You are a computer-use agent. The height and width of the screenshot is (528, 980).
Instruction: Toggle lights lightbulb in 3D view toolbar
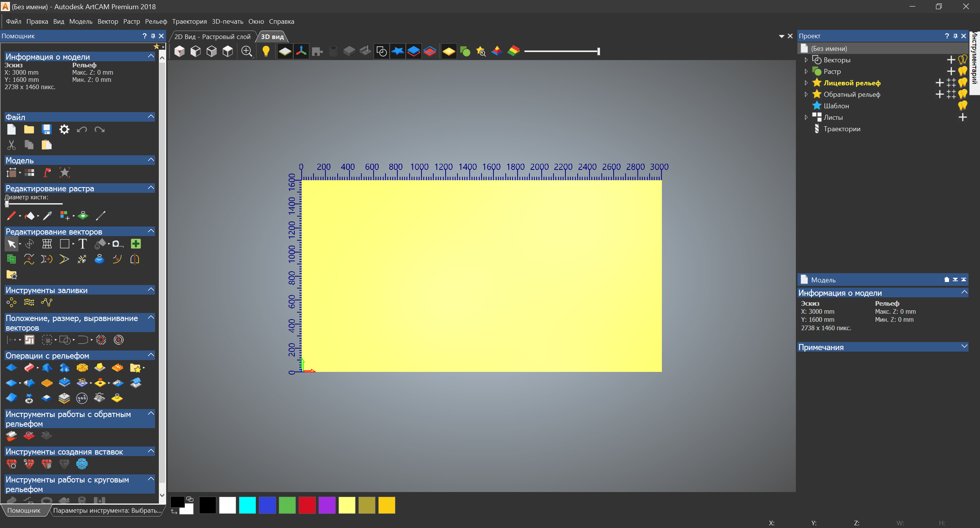(266, 51)
